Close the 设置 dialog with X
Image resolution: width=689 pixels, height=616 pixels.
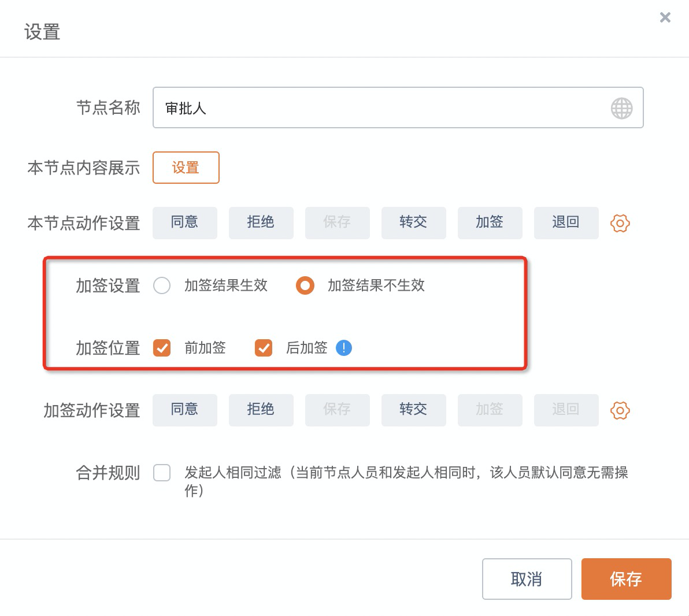(665, 18)
